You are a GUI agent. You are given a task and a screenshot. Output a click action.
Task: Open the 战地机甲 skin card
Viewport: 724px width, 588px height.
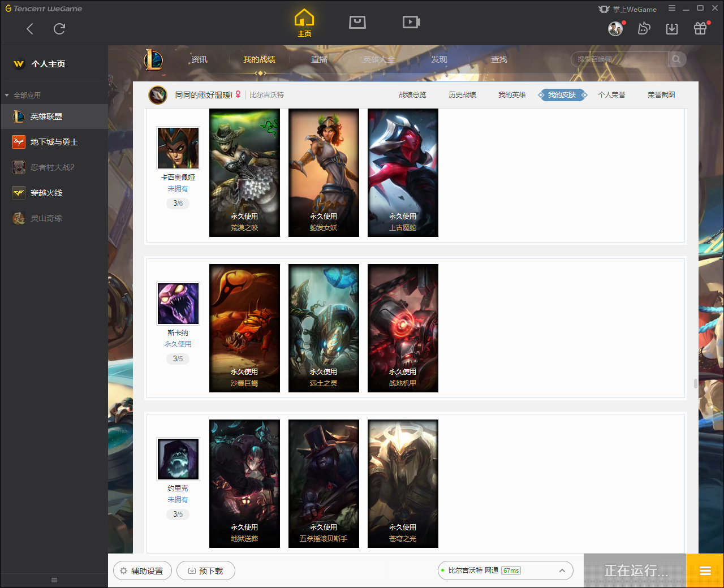(403, 328)
